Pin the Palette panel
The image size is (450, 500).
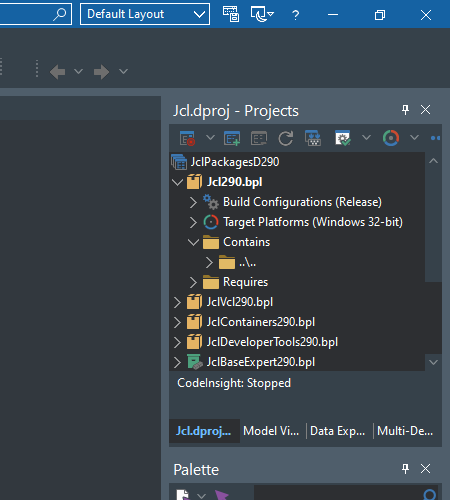click(405, 469)
